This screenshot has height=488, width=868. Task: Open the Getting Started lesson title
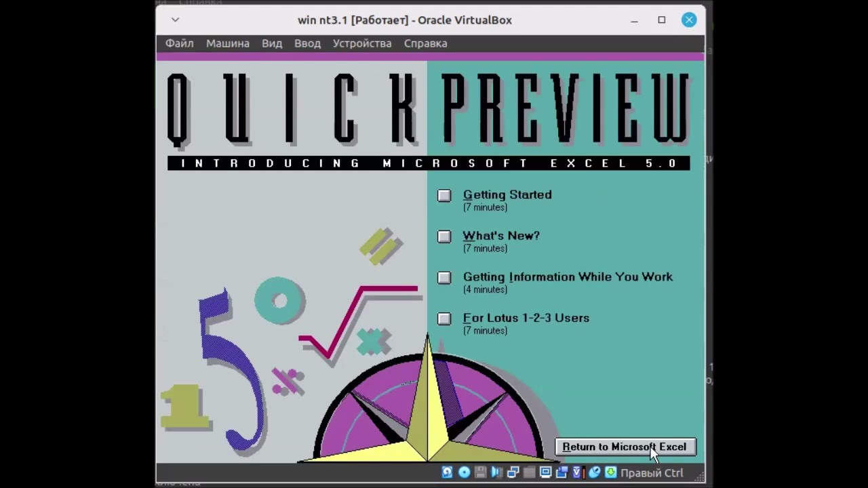coord(507,195)
